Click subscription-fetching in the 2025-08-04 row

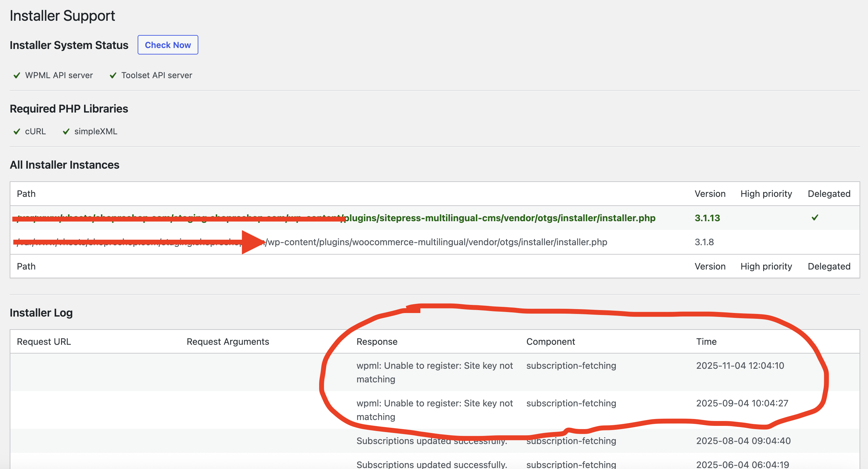(x=571, y=441)
